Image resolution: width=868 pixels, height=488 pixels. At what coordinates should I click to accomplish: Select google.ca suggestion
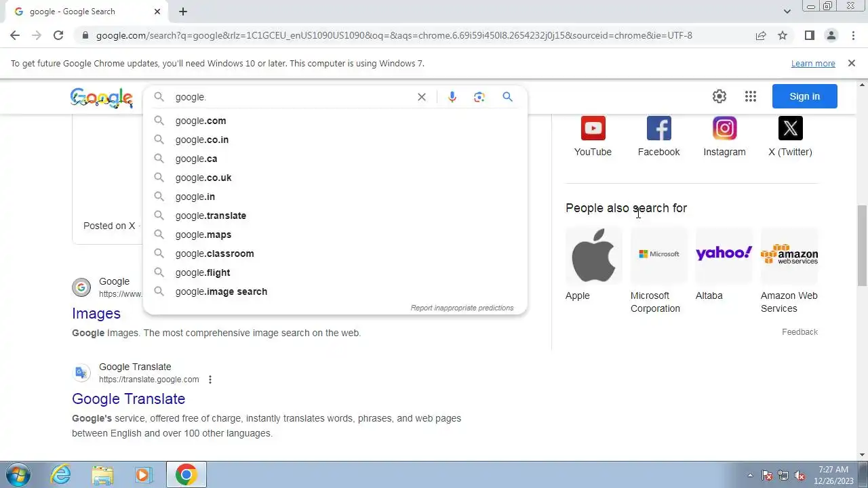[335, 159]
